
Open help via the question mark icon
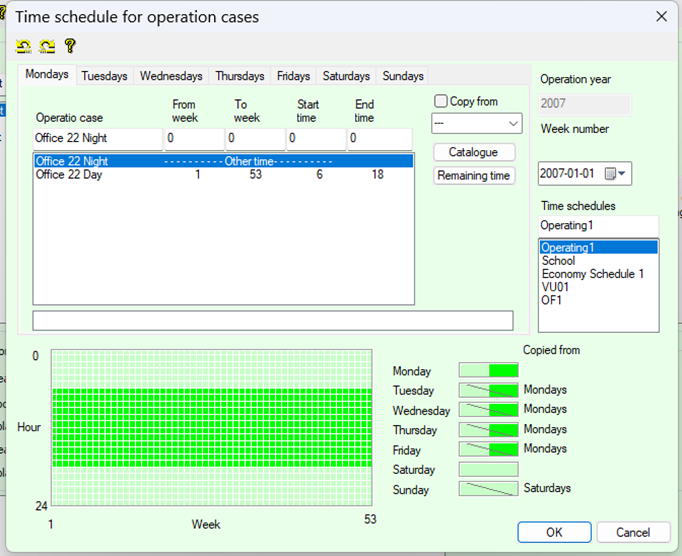pyautogui.click(x=70, y=46)
